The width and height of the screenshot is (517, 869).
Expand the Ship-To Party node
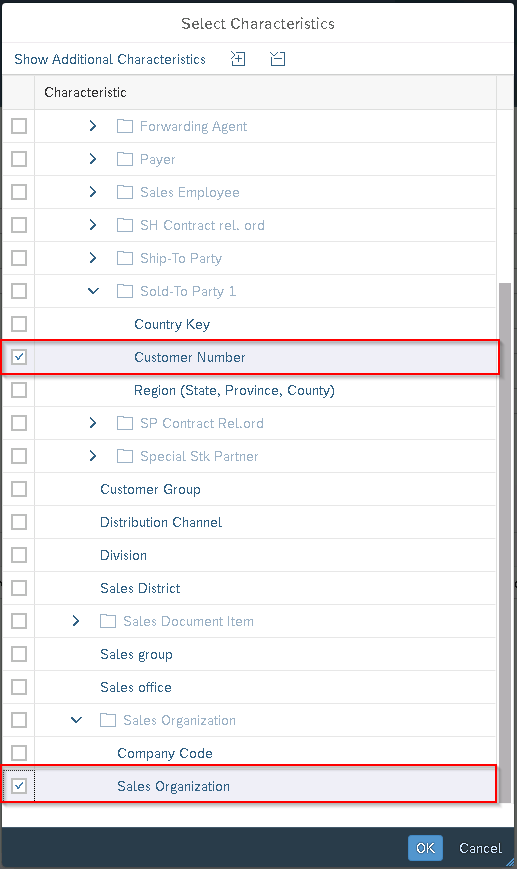click(93, 258)
